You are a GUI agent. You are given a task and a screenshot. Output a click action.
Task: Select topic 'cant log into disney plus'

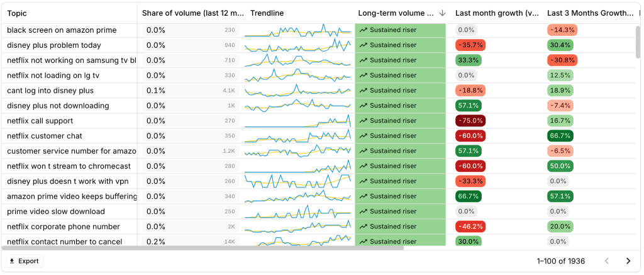coord(50,91)
